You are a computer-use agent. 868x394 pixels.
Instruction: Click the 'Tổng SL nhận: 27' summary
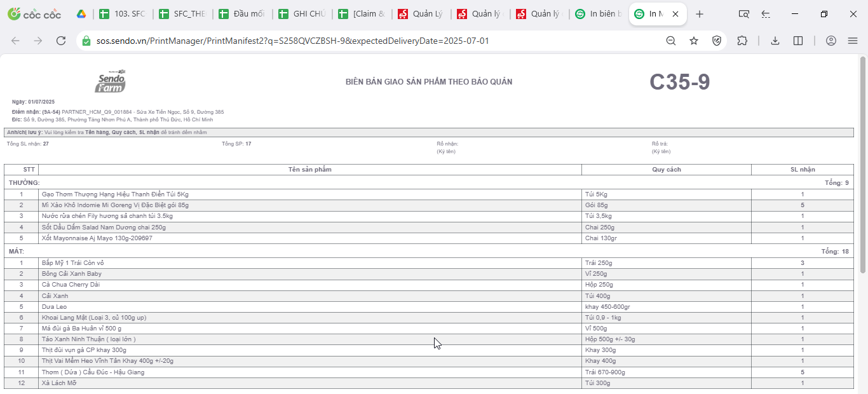tap(28, 144)
